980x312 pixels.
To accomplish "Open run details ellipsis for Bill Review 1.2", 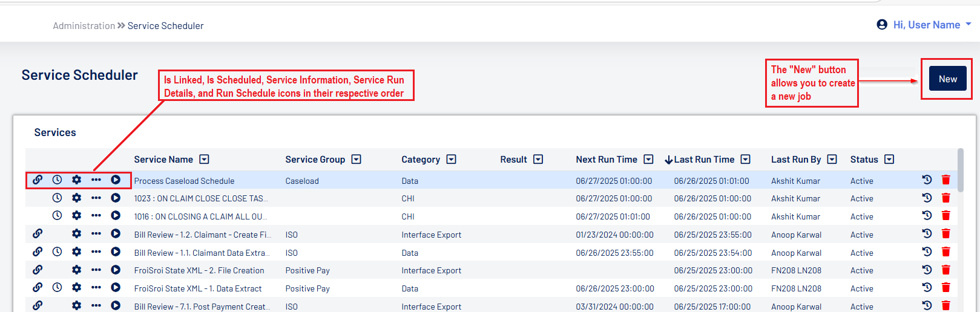I will point(96,234).
